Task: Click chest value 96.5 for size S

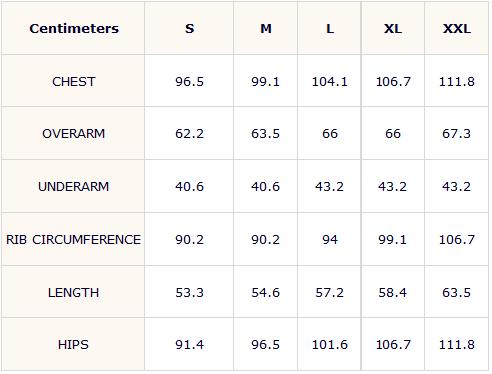Action: tap(189, 82)
